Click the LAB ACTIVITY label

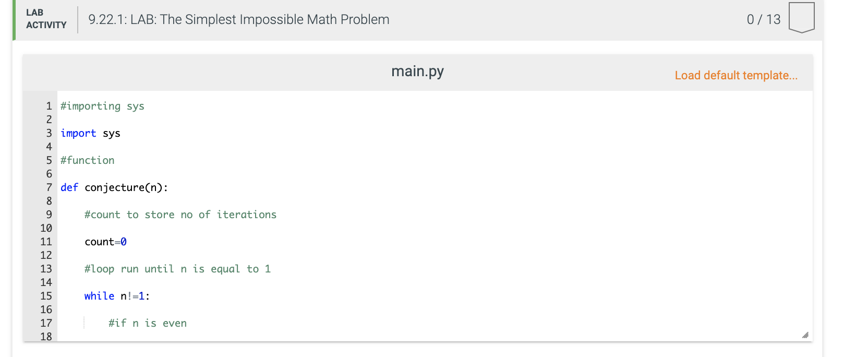[x=45, y=19]
